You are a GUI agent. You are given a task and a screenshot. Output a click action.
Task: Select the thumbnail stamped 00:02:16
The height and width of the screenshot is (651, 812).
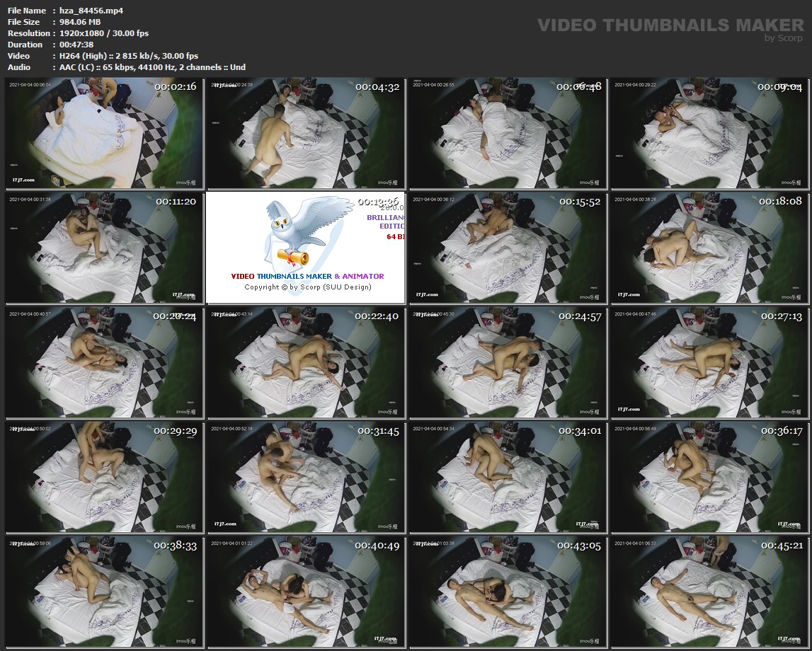click(x=105, y=133)
